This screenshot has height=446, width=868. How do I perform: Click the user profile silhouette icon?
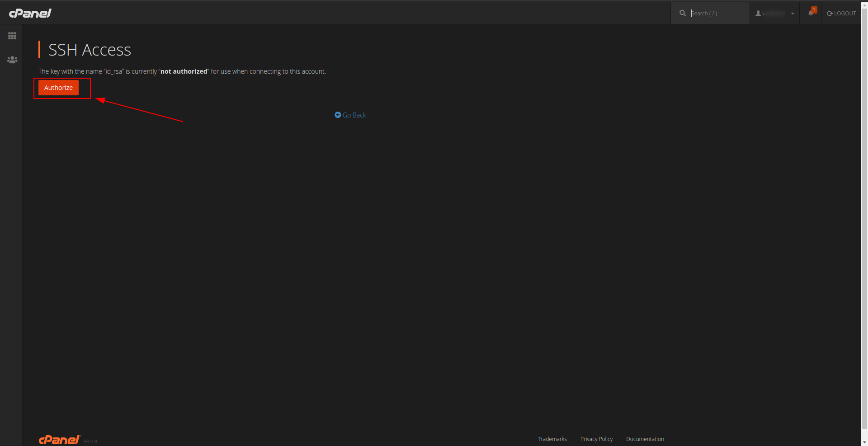[758, 13]
